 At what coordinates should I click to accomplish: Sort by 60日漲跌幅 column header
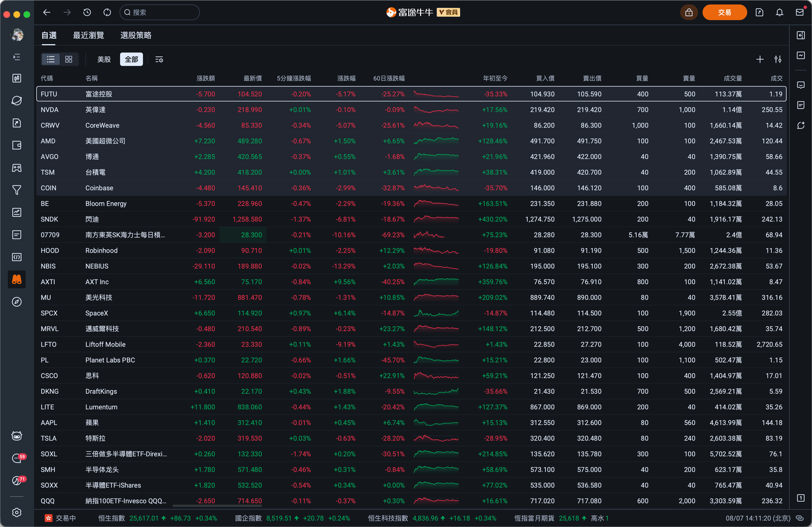point(389,78)
